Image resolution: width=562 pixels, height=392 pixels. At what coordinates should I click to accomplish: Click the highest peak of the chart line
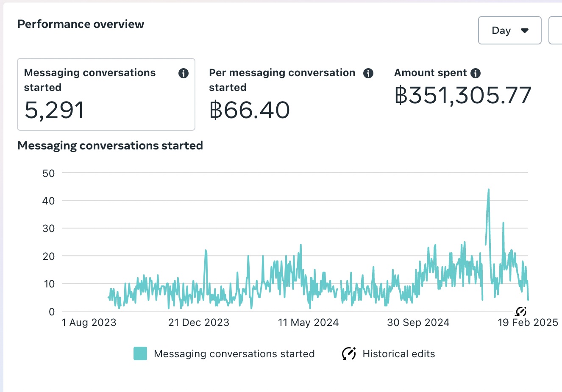point(489,190)
